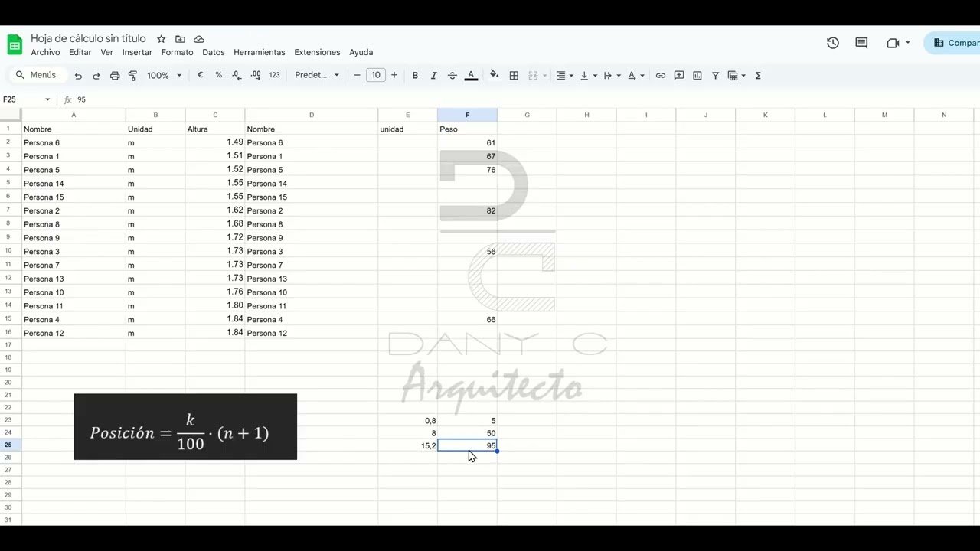Toggle strikethrough formatting
980x551 pixels.
pos(452,76)
